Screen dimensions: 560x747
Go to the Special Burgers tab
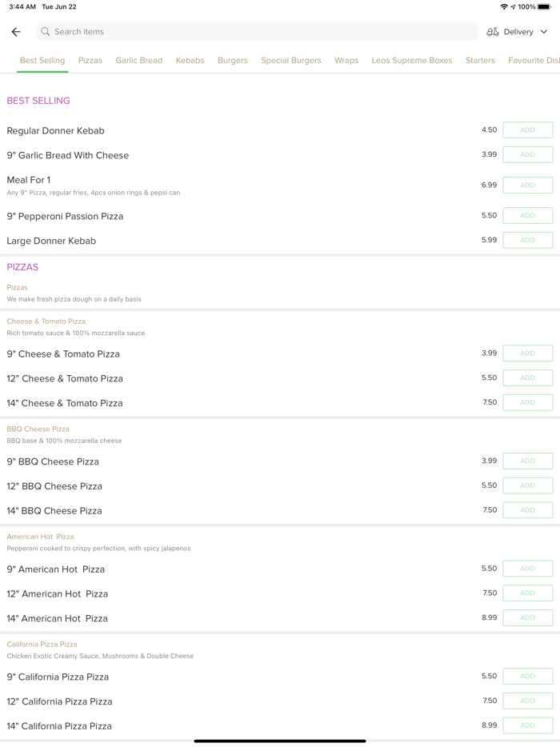point(291,61)
